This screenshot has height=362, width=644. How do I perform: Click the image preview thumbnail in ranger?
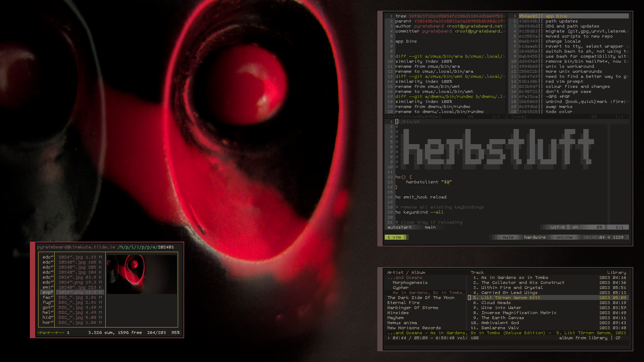142,274
